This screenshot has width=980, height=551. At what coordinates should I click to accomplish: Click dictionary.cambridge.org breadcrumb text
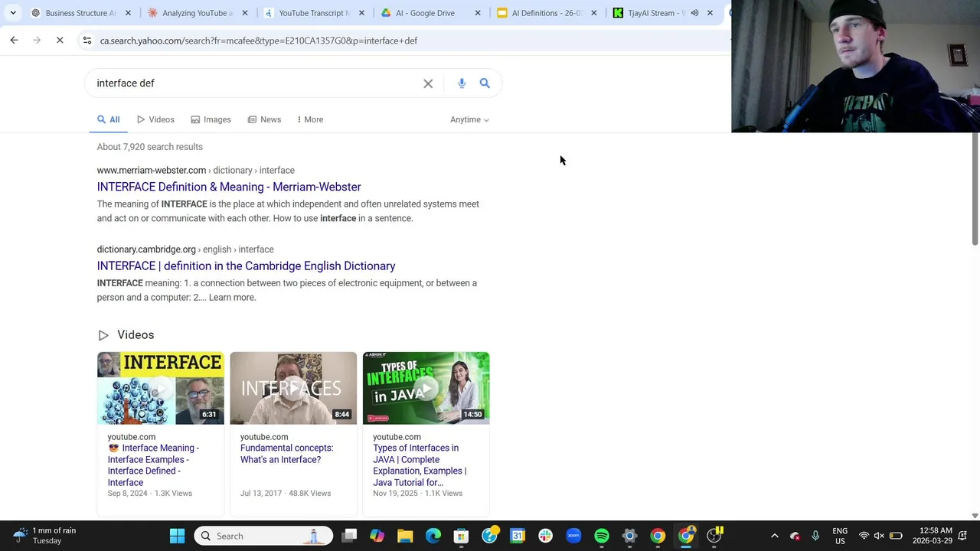146,249
